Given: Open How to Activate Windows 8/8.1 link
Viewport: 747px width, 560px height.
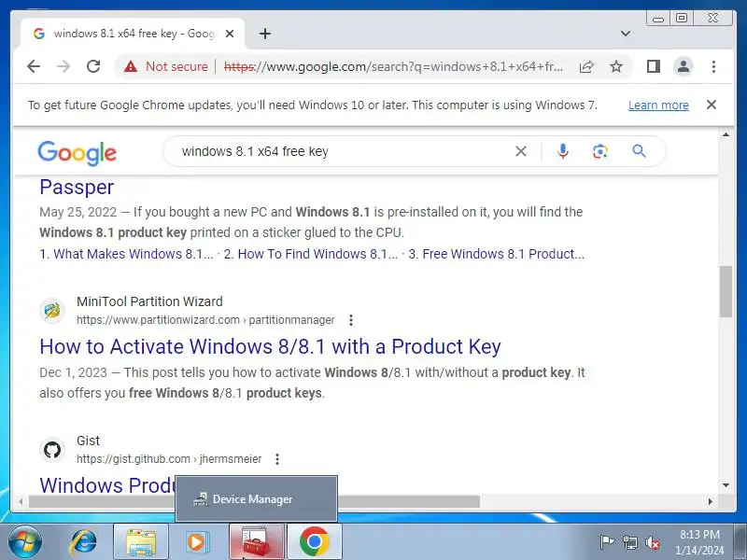Looking at the screenshot, I should (x=270, y=346).
